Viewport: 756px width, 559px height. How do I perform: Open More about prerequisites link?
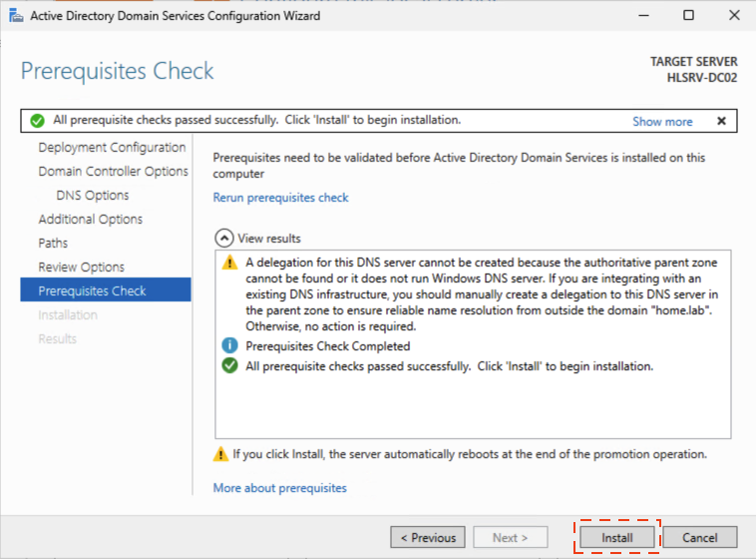click(x=279, y=488)
